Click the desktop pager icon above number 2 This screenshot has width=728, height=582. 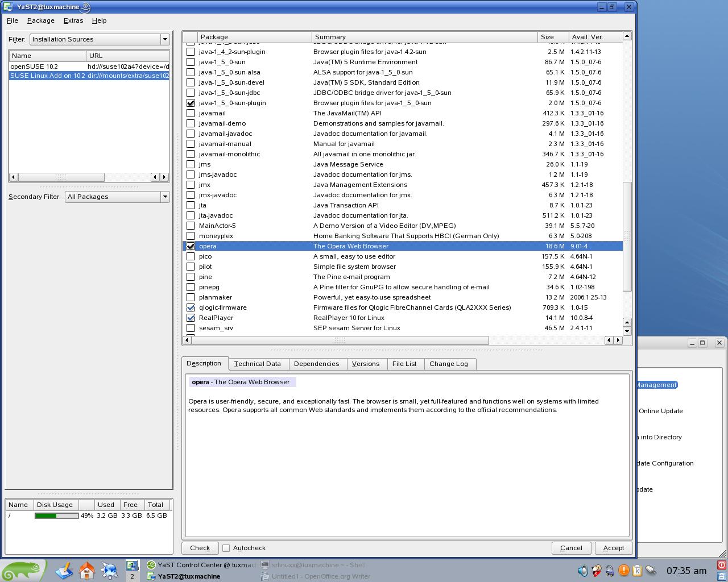coord(132,566)
